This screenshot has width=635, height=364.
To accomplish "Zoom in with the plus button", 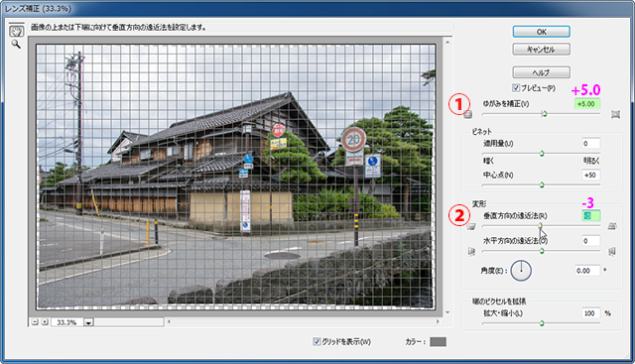I will [x=45, y=322].
